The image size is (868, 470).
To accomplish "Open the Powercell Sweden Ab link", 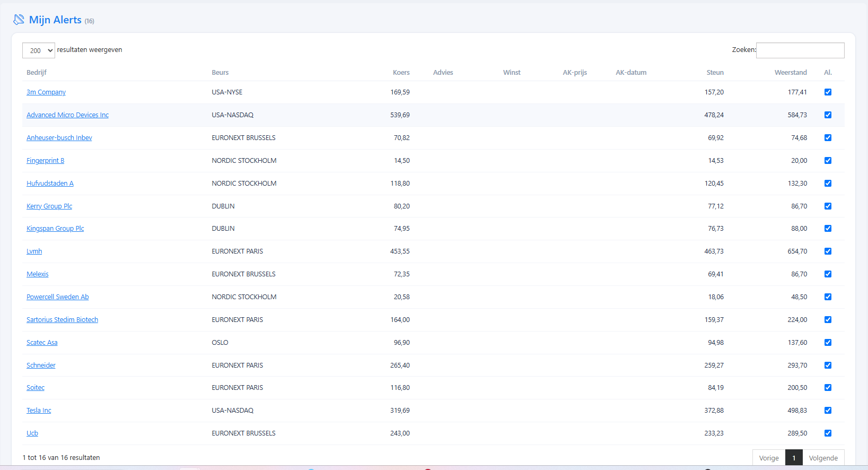I will coord(58,297).
